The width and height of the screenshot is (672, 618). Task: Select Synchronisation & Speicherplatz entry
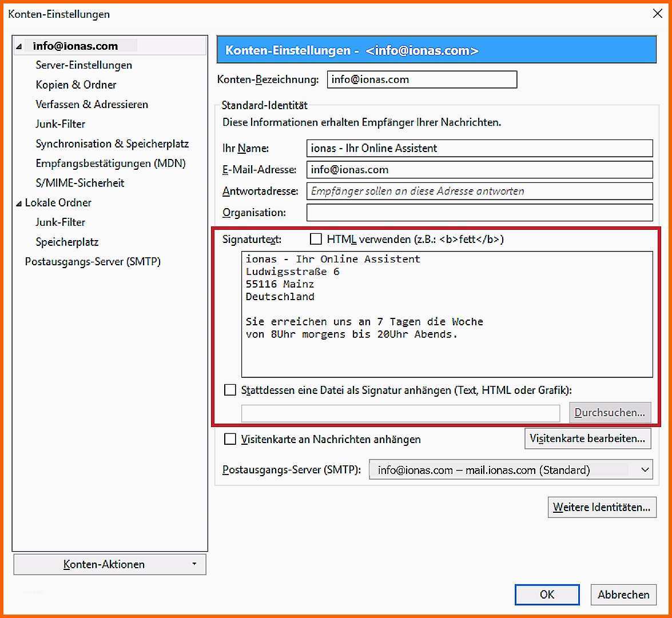pos(112,143)
